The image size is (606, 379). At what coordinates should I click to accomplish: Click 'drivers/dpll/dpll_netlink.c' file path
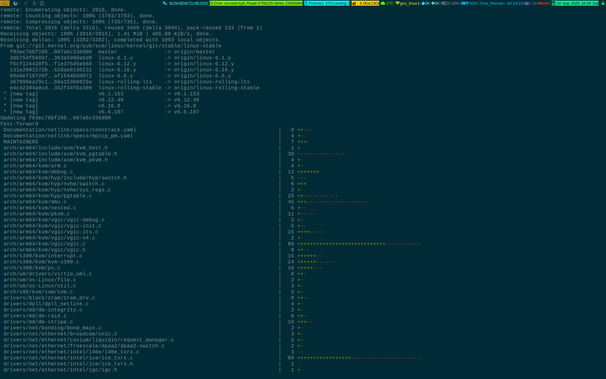[x=46, y=304]
